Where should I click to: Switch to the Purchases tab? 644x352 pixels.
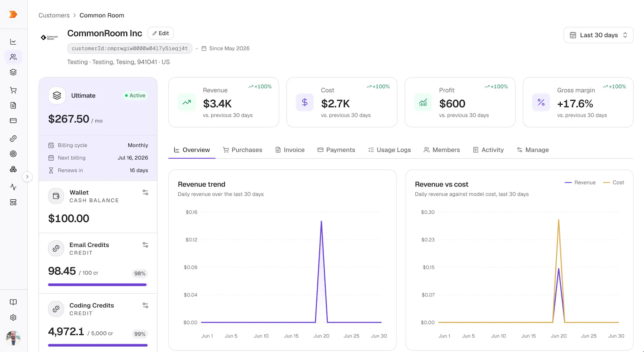pos(243,150)
